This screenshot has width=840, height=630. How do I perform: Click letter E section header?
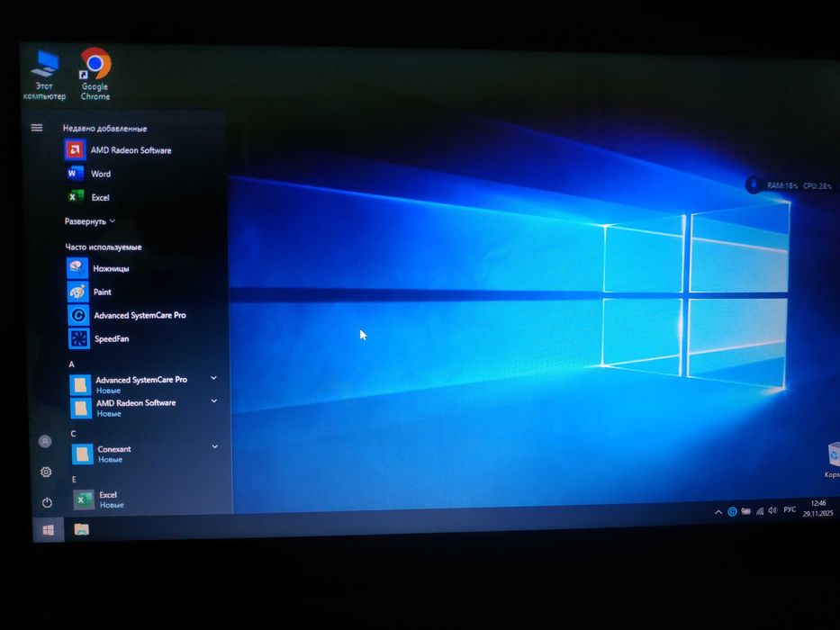coord(74,479)
